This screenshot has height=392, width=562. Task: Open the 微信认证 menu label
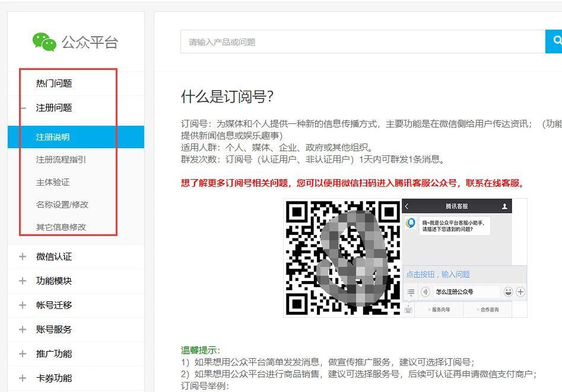54,257
